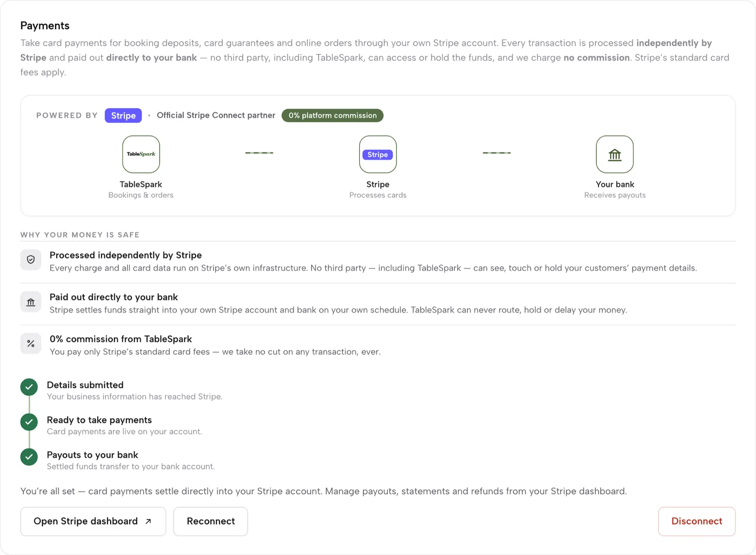Click the green check for Details submitted
This screenshot has width=756, height=555.
(29, 387)
